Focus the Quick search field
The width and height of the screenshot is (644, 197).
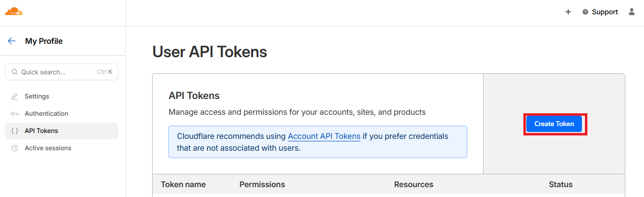pos(62,72)
